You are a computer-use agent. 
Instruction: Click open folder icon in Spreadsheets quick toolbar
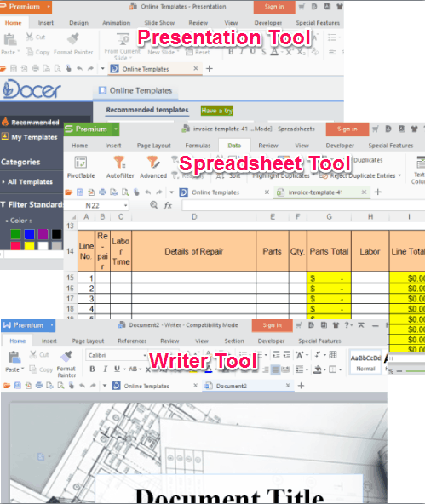tap(68, 192)
